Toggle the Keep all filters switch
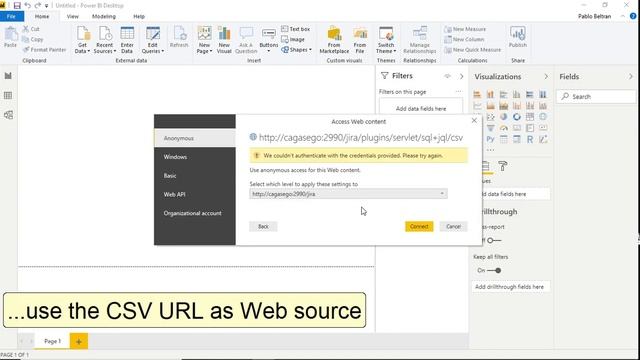 pyautogui.click(x=493, y=270)
